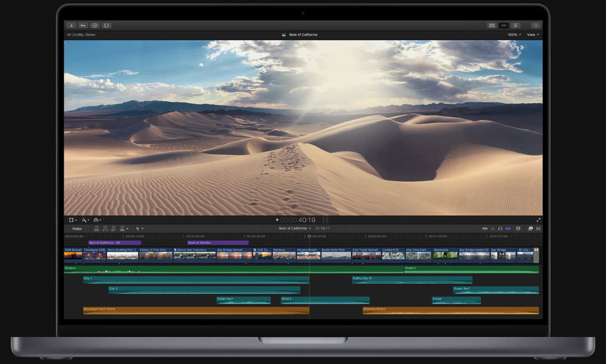Open the Share export button

tap(535, 26)
